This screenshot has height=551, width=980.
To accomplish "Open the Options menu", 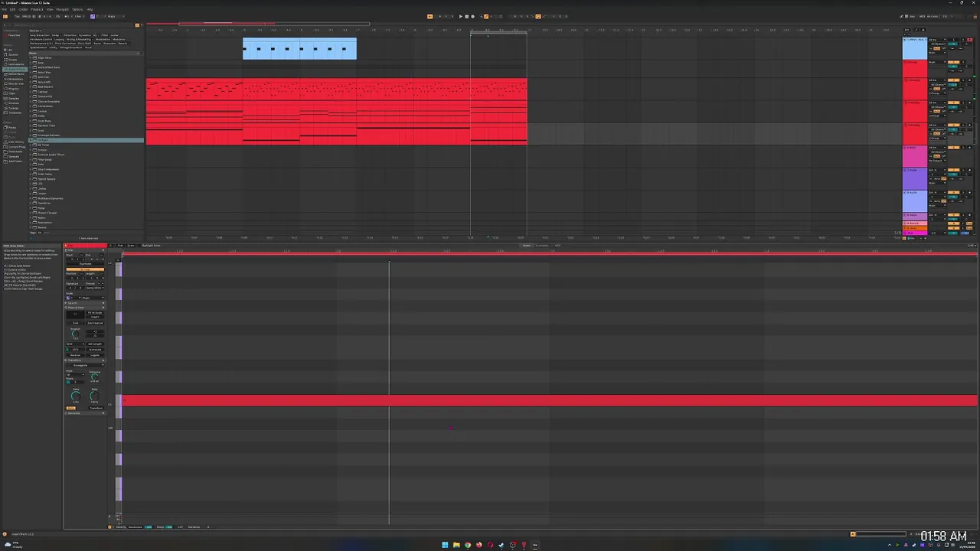I will click(77, 9).
